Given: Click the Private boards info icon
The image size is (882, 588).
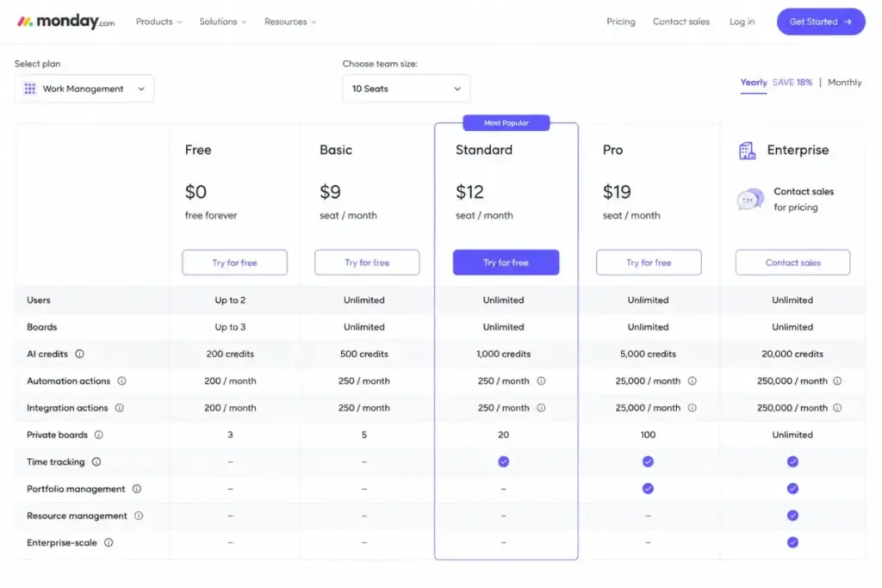Looking at the screenshot, I should point(98,435).
